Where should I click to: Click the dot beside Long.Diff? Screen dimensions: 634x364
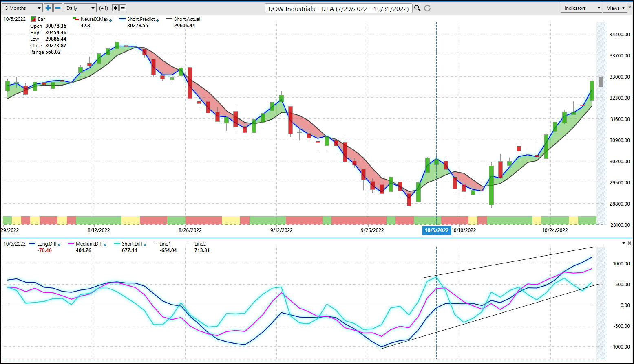59,245
